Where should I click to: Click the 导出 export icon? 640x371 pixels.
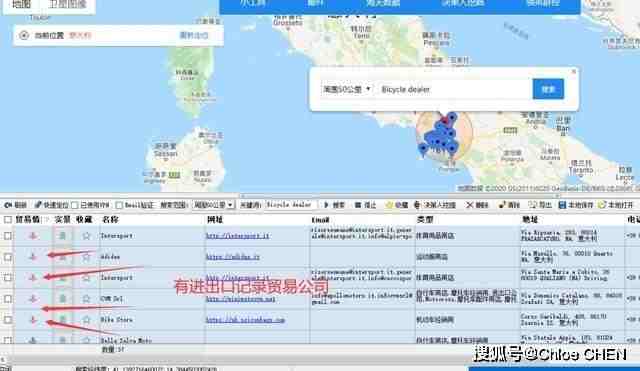(x=533, y=205)
